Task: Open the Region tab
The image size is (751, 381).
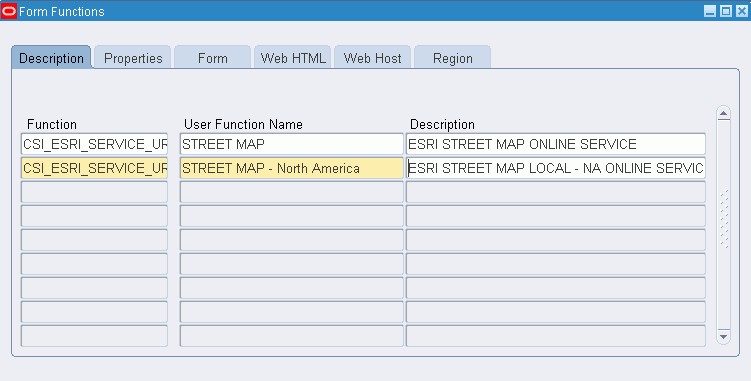Action: point(453,58)
